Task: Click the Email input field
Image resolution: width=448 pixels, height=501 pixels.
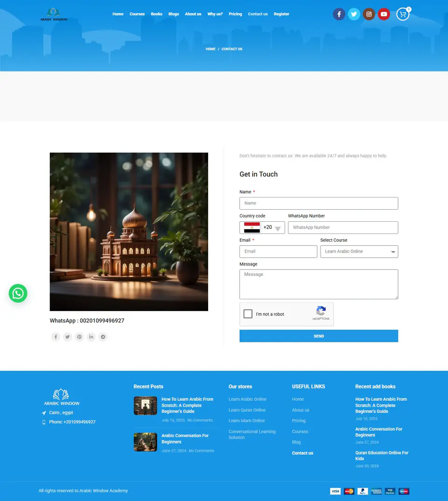Action: 278,252
